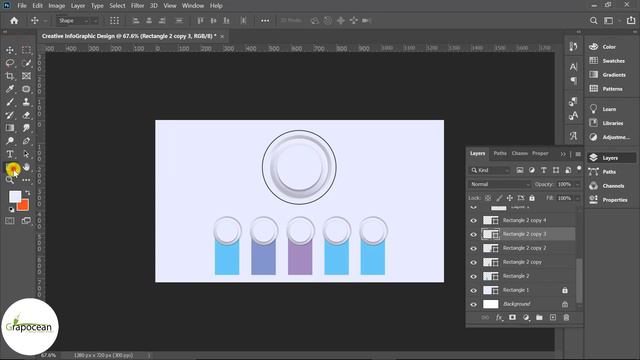Select the Lasso tool
This screenshot has width=640, height=360.
point(10,63)
